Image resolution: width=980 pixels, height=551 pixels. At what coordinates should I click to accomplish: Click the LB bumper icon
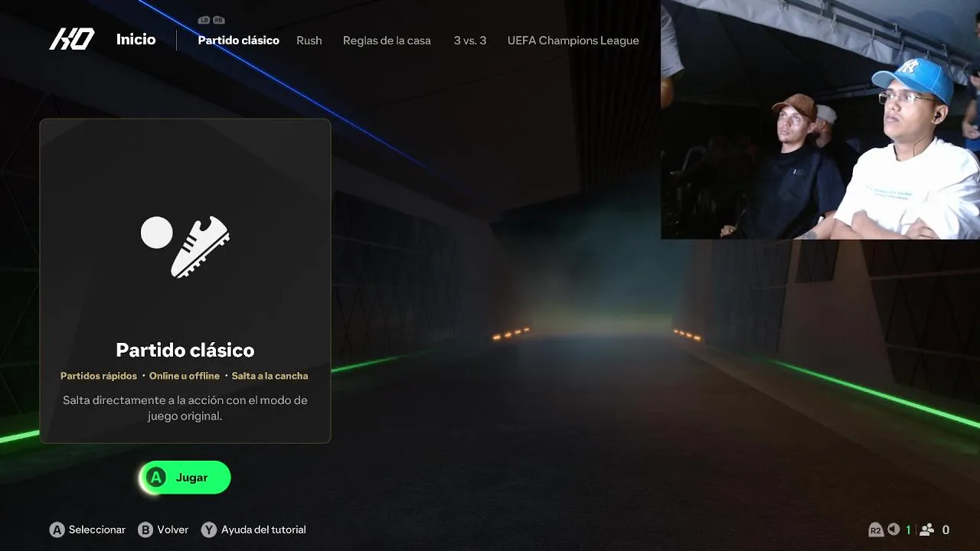[204, 21]
